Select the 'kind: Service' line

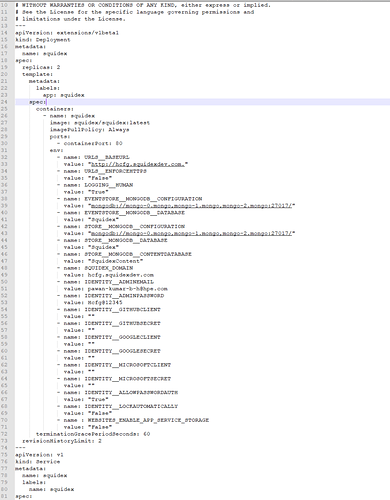38,462
